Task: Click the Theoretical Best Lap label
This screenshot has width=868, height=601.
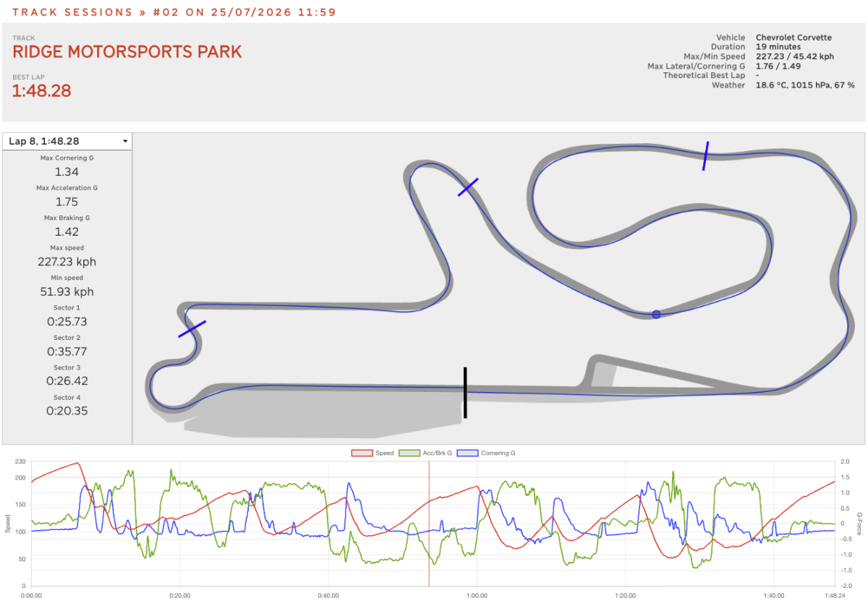Action: (x=704, y=75)
